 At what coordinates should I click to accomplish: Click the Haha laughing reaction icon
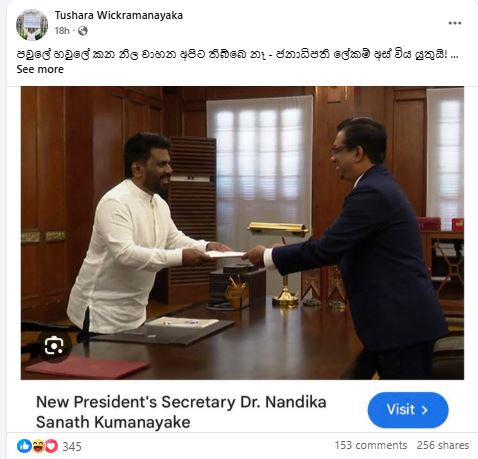38,446
